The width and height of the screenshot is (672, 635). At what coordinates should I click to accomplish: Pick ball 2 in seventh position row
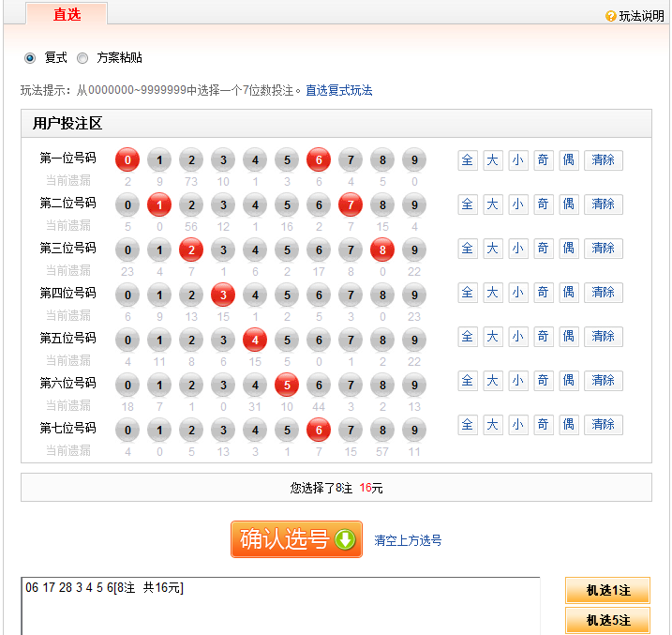point(191,429)
